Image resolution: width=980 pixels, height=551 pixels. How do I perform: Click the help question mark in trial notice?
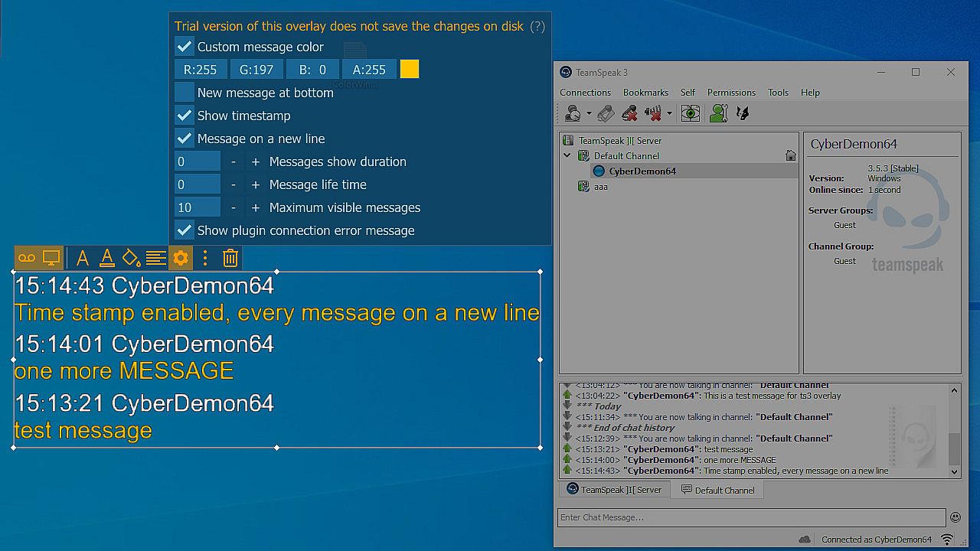click(537, 26)
